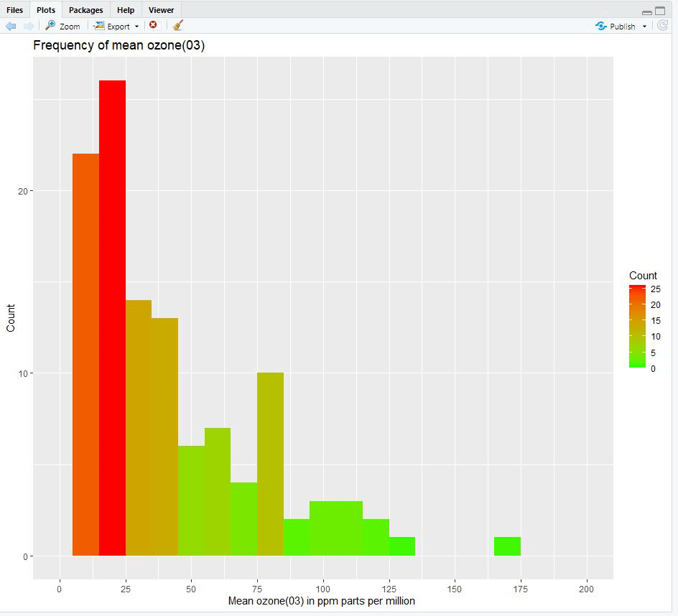Expand the Publish dropdown arrow
Screen dimensions: 678x616
click(644, 26)
